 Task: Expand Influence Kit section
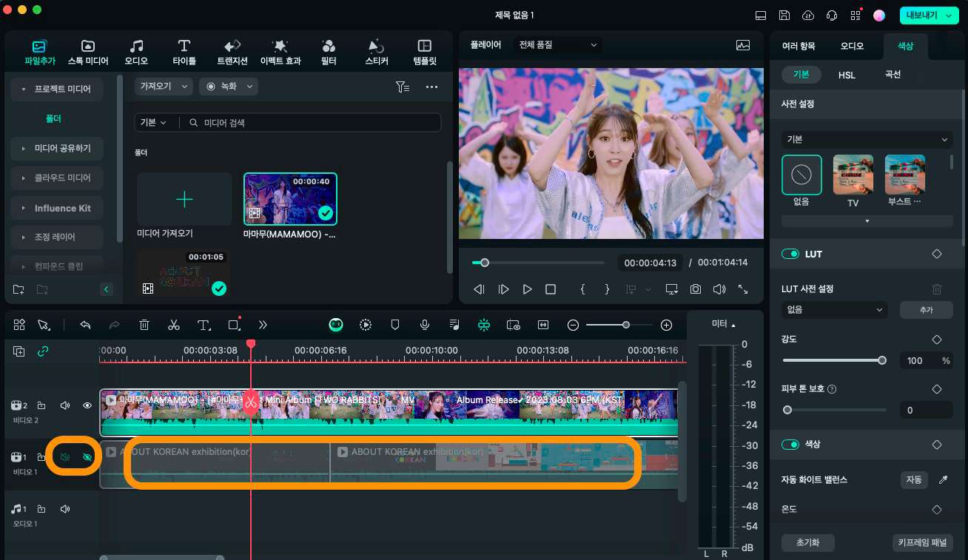[57, 208]
